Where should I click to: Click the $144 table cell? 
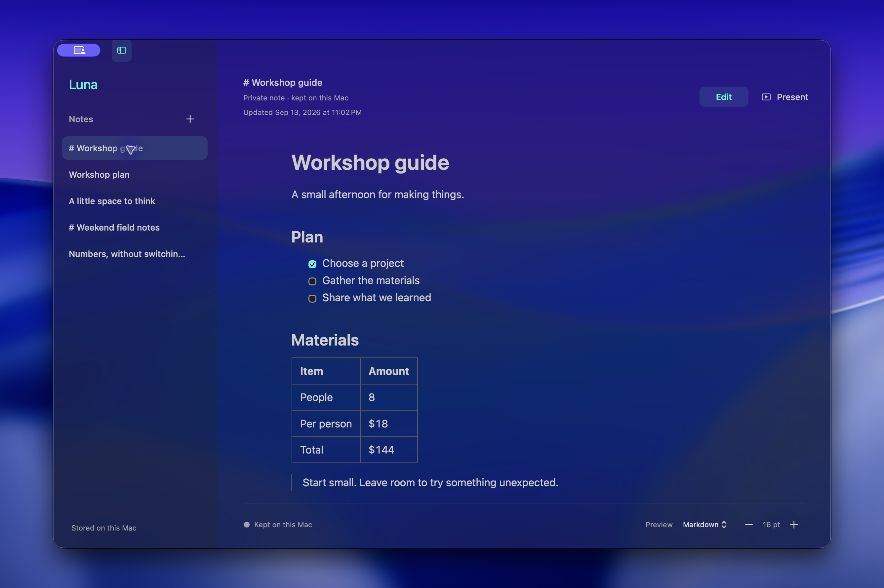pyautogui.click(x=389, y=450)
